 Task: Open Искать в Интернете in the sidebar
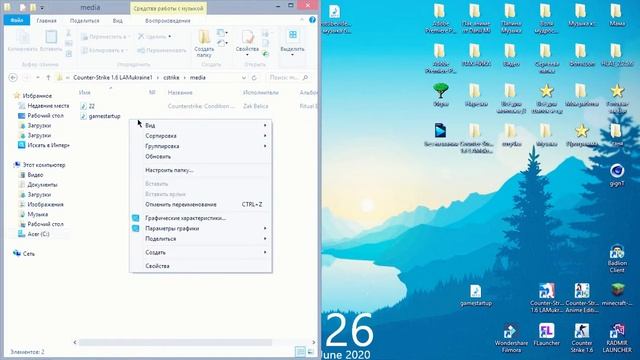(44, 145)
